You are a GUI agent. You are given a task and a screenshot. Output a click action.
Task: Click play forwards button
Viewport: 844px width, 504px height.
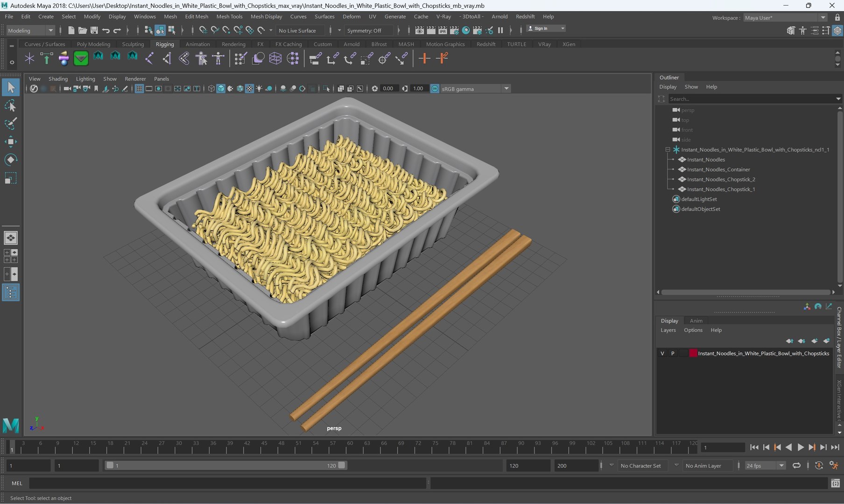(x=800, y=447)
